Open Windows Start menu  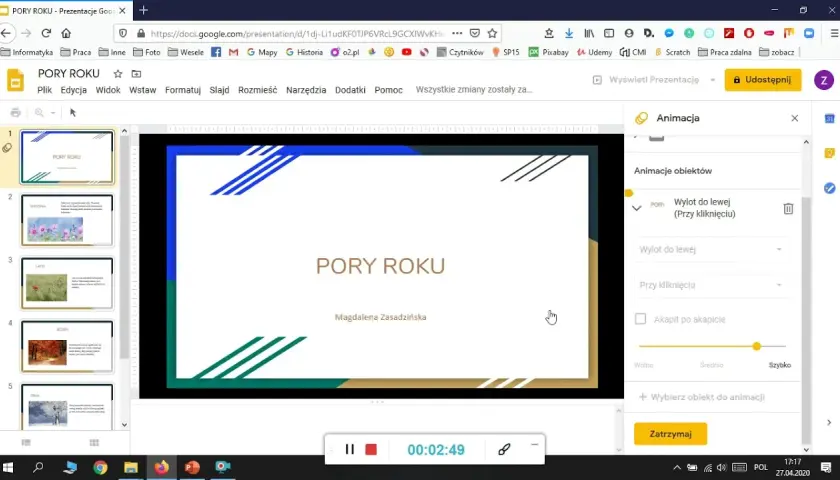[8, 467]
